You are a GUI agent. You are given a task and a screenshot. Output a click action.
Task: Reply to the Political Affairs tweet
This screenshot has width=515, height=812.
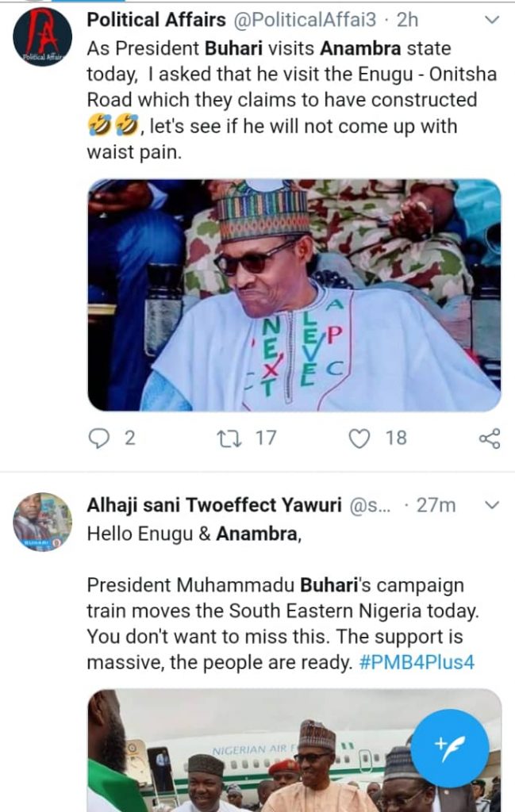[x=99, y=438]
